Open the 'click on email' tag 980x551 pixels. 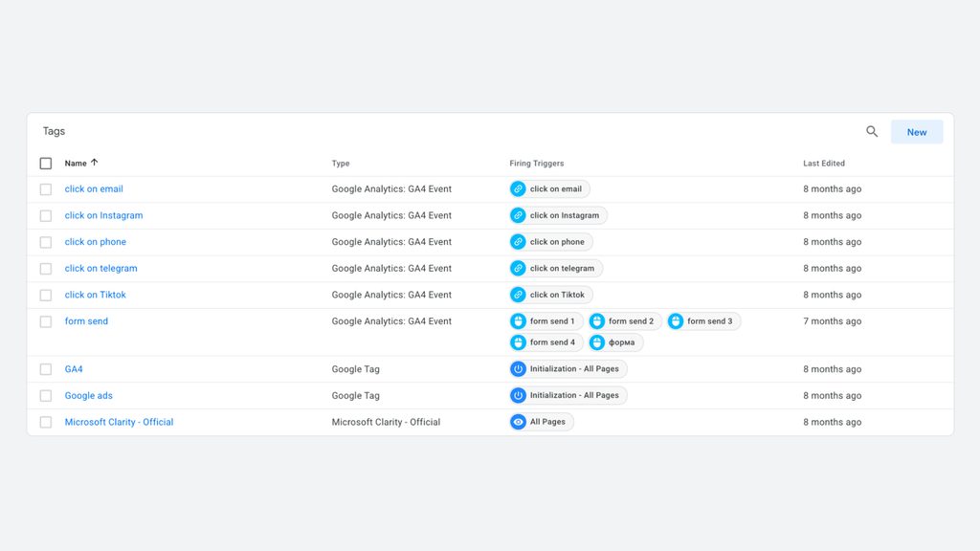(94, 188)
